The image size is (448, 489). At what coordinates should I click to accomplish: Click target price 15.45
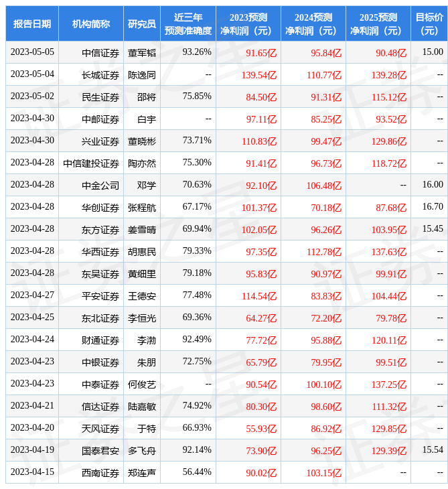pos(433,228)
